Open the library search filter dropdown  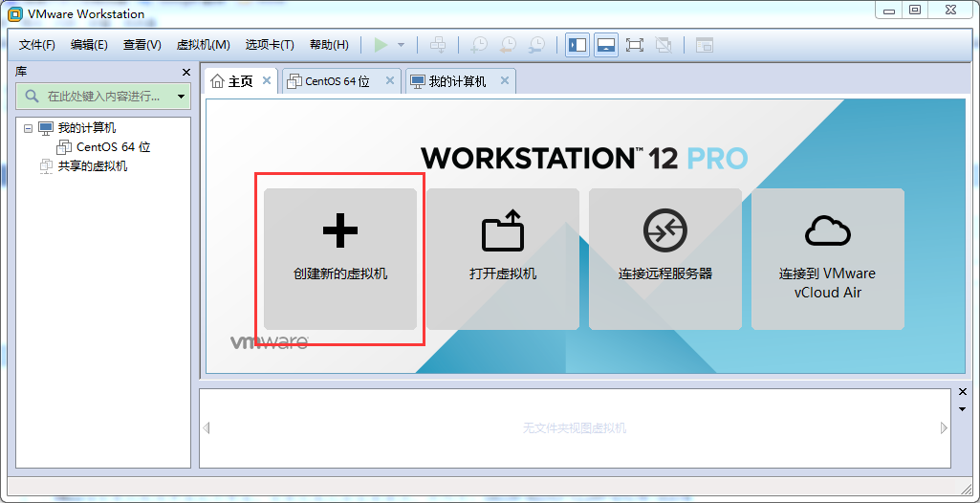pyautogui.click(x=181, y=97)
